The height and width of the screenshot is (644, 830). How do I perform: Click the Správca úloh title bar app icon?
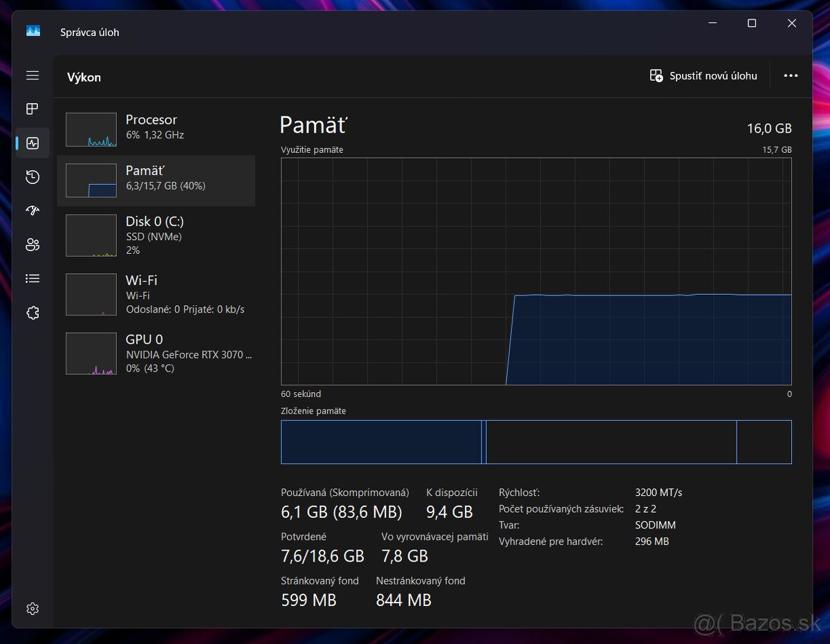[33, 31]
